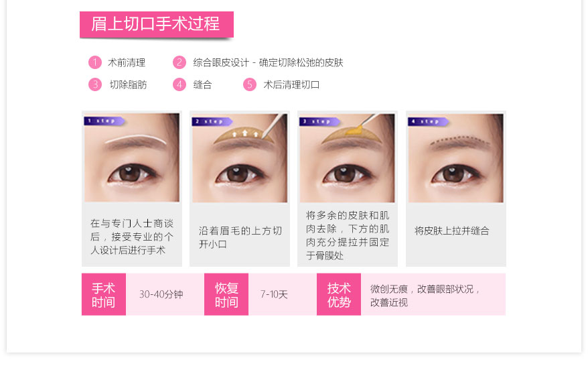Viewport: 588px width, 370px height.
Task: Click the pink 手术时间 label box
Action: (104, 294)
